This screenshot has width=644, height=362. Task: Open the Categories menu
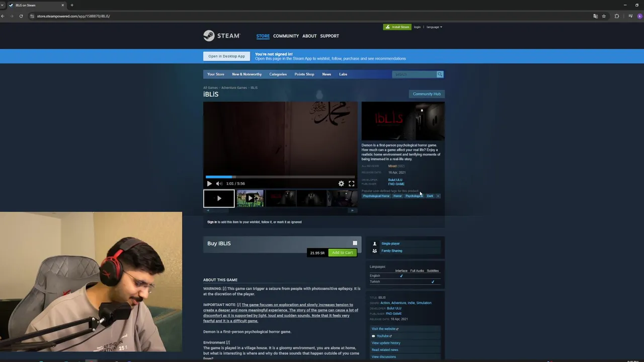tap(278, 74)
